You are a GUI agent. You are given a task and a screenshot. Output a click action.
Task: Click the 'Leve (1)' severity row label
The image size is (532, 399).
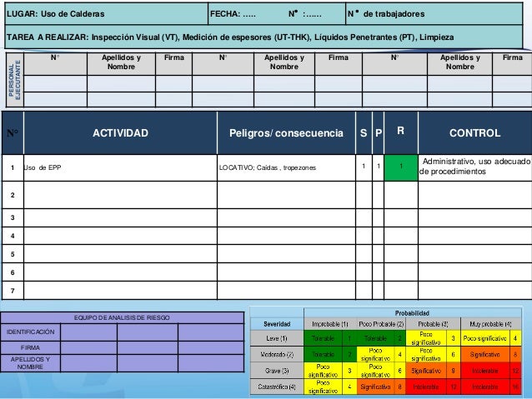[277, 338]
